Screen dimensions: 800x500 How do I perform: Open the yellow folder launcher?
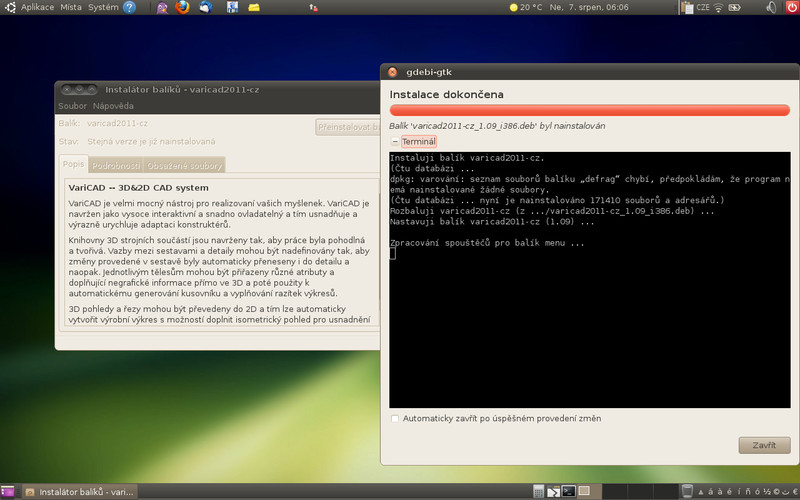(254, 7)
